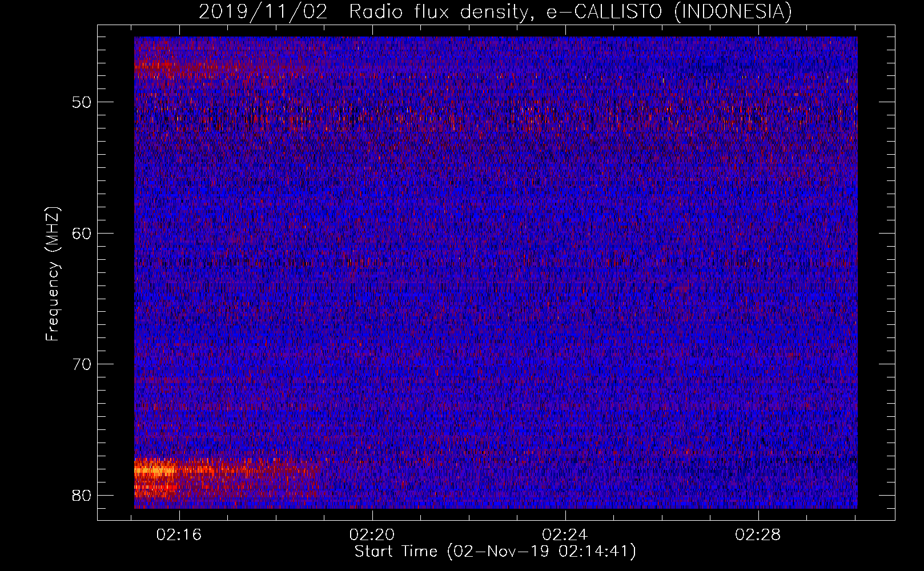This screenshot has height=571, width=924.
Task: Click the 02:28 time tick label
Action: tap(758, 535)
